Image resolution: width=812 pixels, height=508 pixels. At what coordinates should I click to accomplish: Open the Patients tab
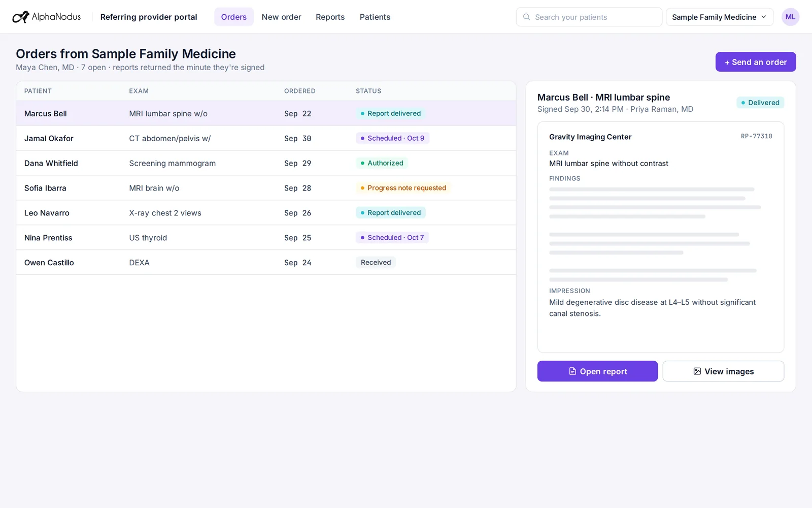coord(375,17)
